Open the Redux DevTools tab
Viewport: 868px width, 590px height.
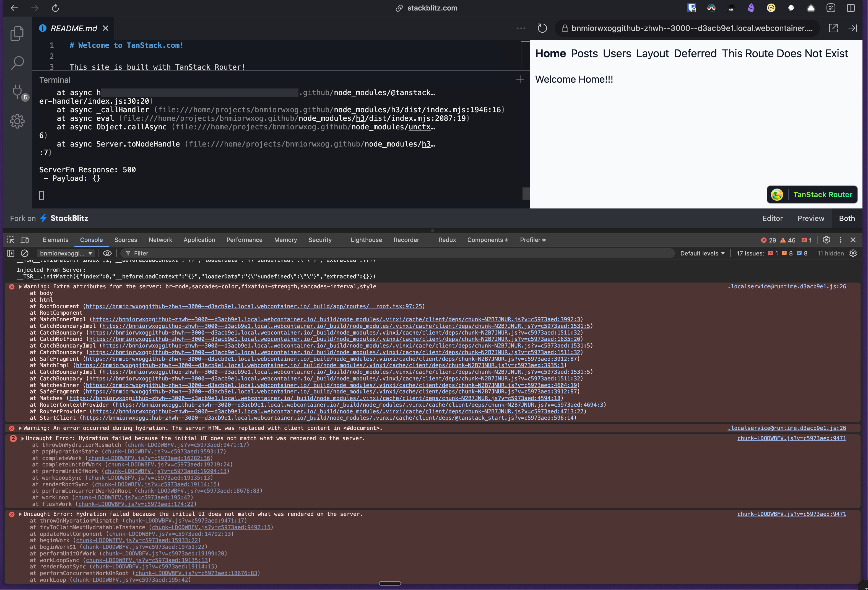447,240
